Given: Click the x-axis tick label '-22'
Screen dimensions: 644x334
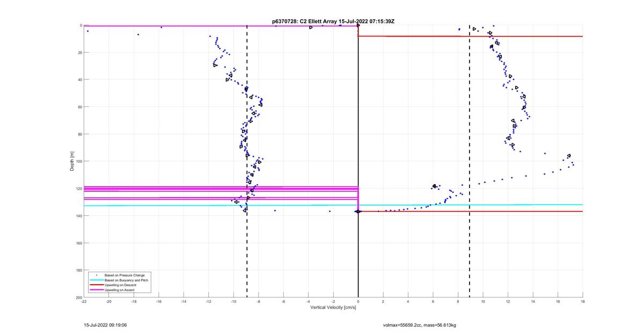Looking at the screenshot, I should 84,302.
